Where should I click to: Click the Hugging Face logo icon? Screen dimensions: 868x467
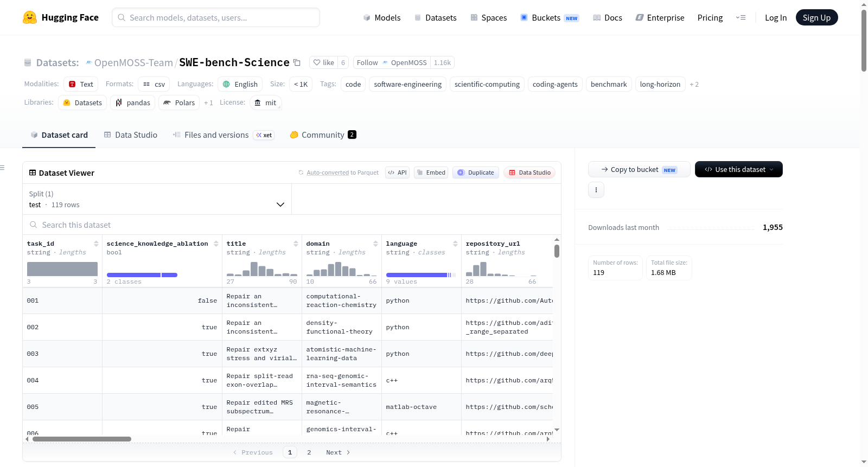(30, 17)
